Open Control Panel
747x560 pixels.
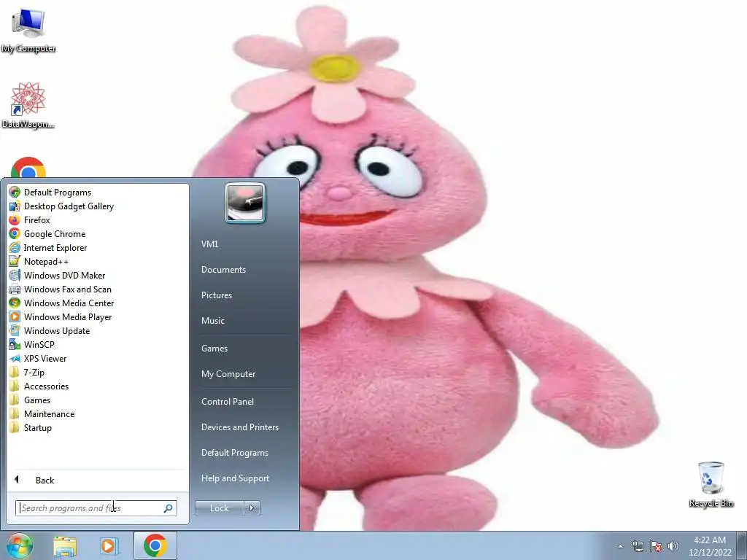point(228,402)
